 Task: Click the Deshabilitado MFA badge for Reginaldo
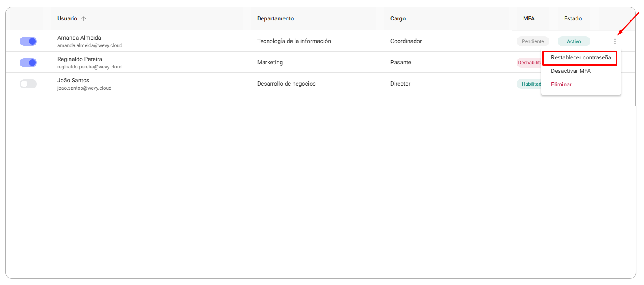[529, 63]
